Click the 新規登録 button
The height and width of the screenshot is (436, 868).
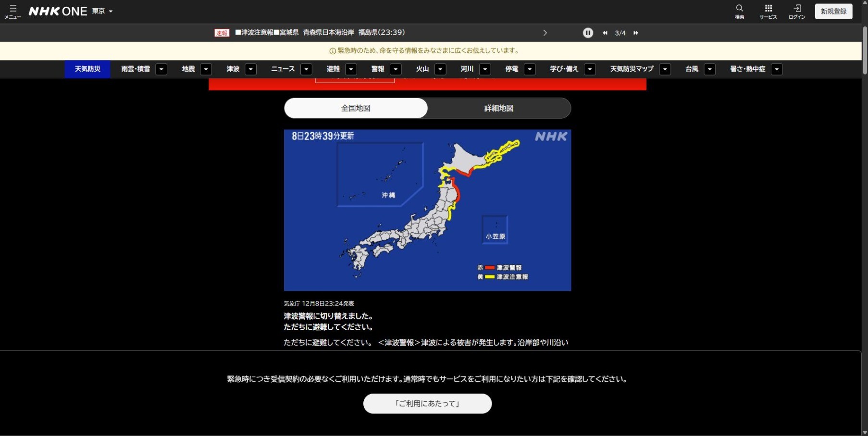point(833,11)
